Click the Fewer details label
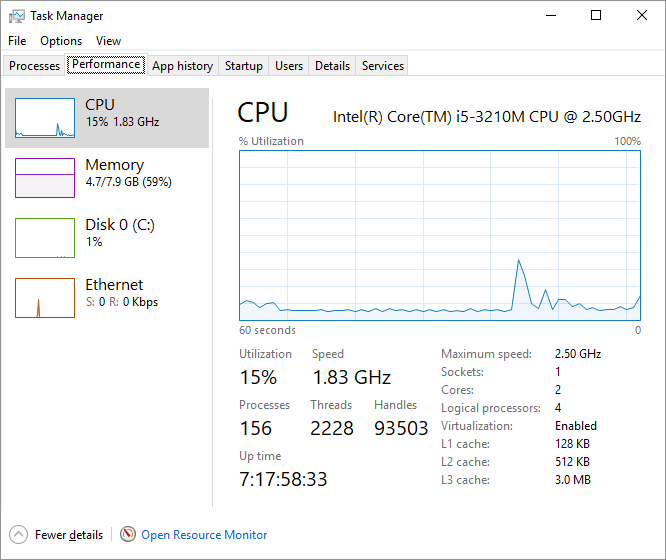The image size is (666, 560). (x=69, y=535)
